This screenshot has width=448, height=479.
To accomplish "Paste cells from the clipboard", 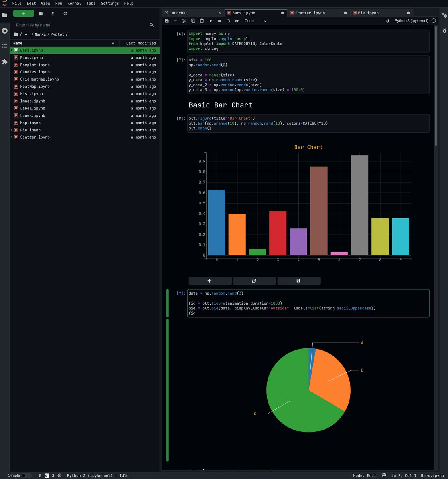I will point(202,21).
